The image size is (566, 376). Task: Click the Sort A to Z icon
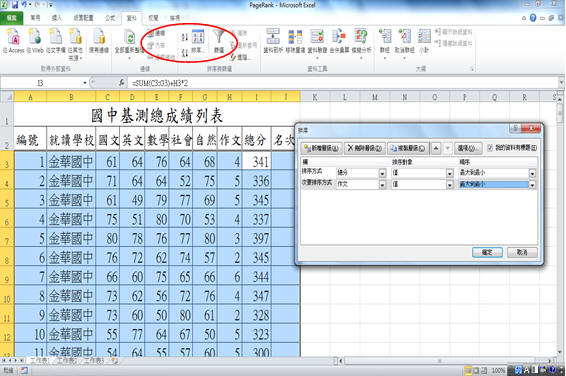[x=185, y=37]
